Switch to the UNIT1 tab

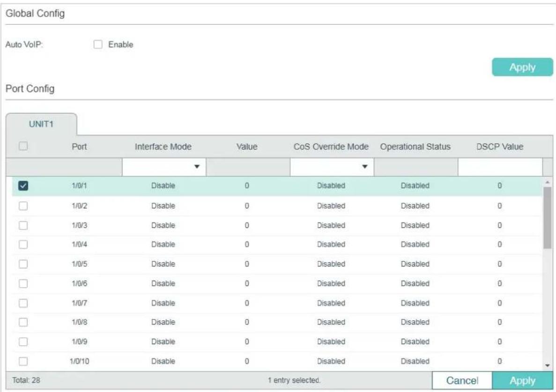click(x=41, y=124)
